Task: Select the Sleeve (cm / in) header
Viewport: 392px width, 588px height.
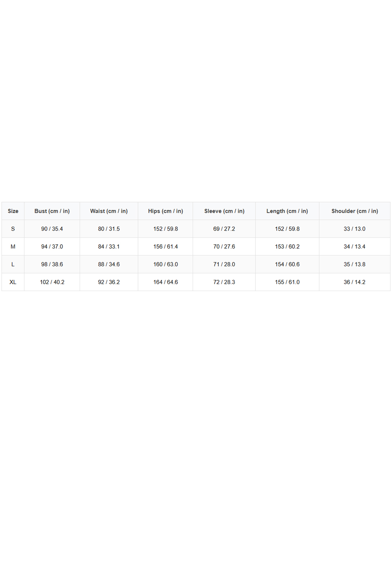Action: point(224,211)
